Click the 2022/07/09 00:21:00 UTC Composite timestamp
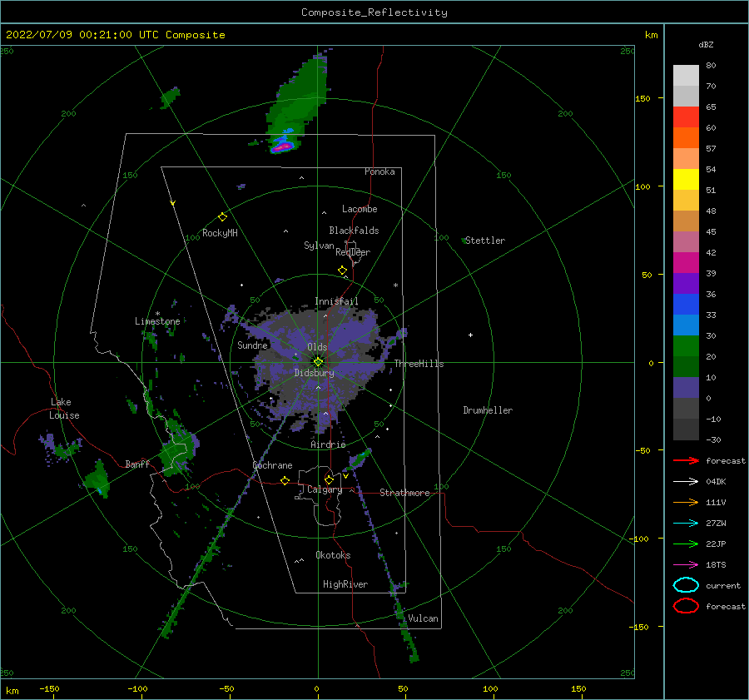Screen dimensions: 749x700 click(115, 35)
